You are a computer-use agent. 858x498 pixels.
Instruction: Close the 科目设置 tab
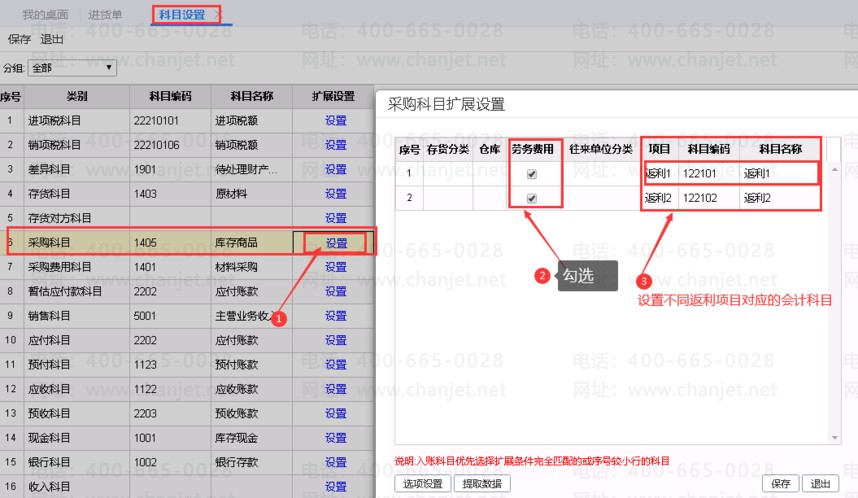pyautogui.click(x=217, y=15)
